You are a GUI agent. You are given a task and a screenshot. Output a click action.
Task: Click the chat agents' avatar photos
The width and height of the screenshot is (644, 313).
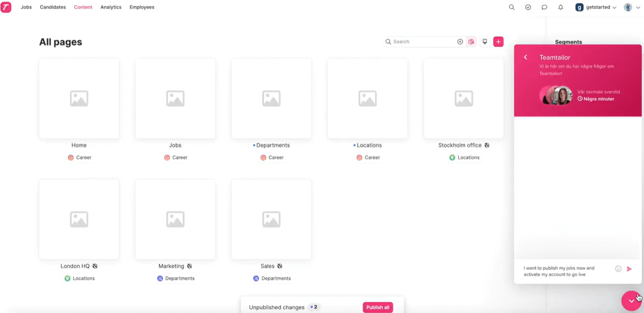(x=556, y=96)
